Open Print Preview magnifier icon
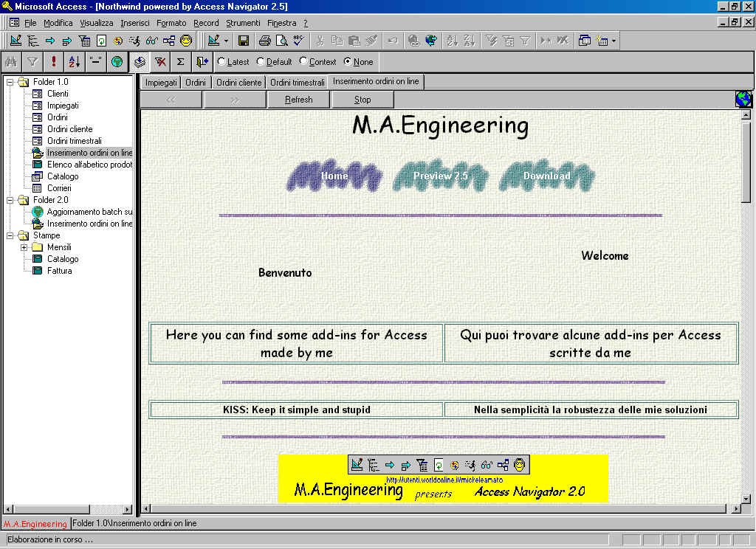Screen dimensions: 756x549 coord(281,41)
